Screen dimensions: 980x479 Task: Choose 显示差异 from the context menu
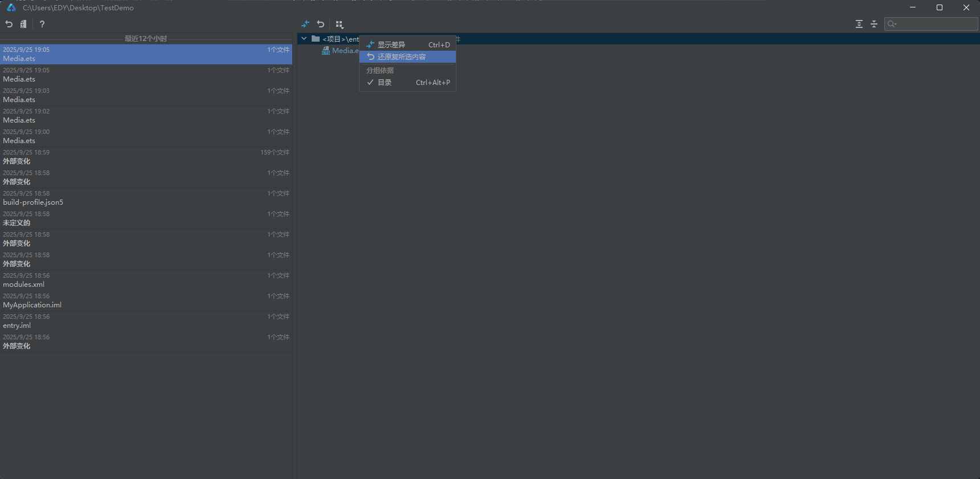coord(391,44)
